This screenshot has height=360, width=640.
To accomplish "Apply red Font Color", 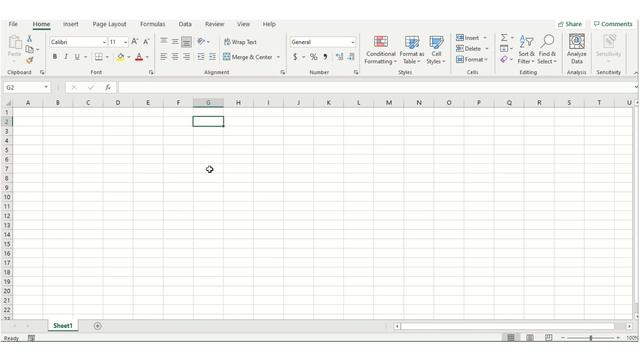I will click(x=139, y=57).
